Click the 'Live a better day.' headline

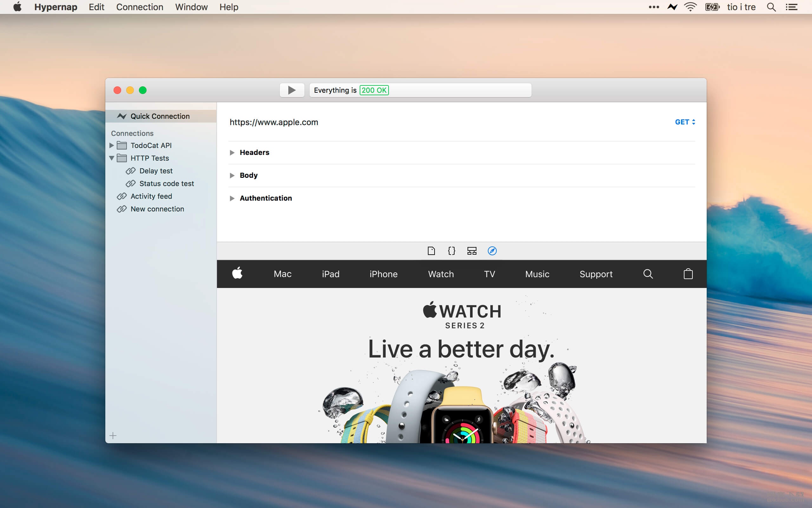(x=462, y=350)
